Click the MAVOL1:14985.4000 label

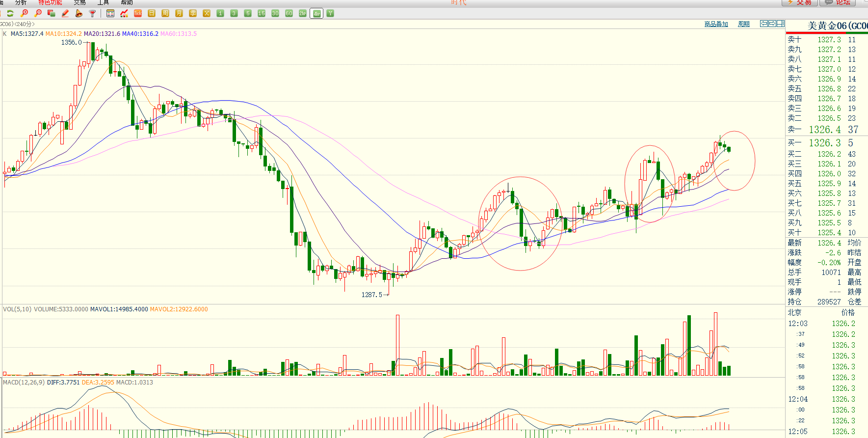coord(119,309)
